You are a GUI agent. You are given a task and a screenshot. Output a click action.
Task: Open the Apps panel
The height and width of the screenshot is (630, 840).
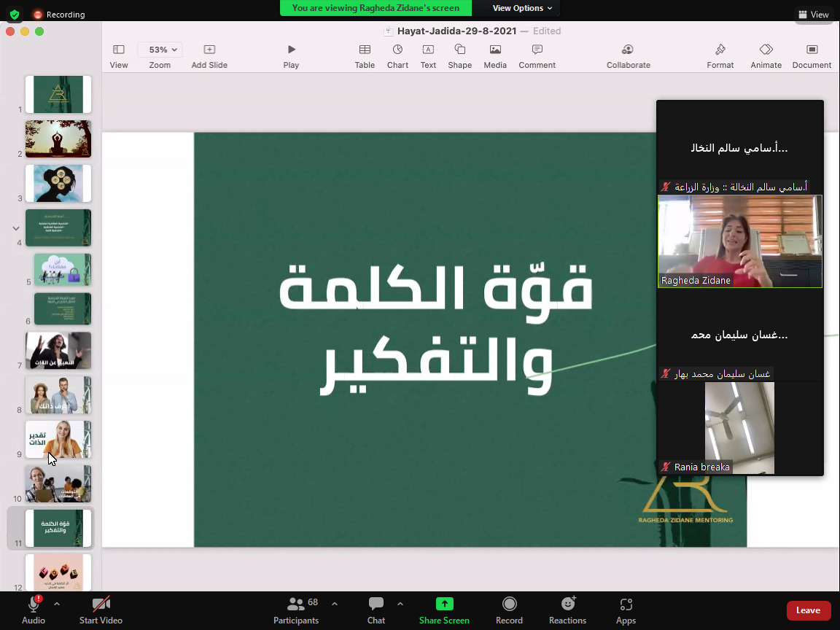[626, 604]
